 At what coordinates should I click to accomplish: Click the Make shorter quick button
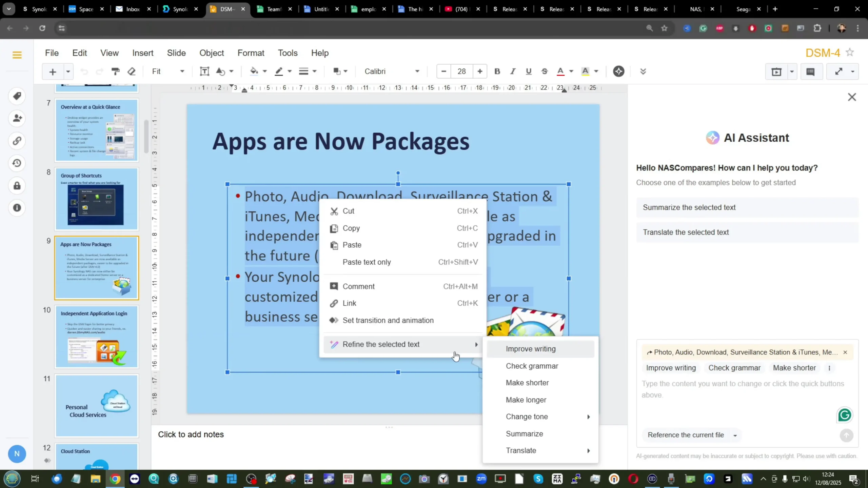click(x=794, y=368)
